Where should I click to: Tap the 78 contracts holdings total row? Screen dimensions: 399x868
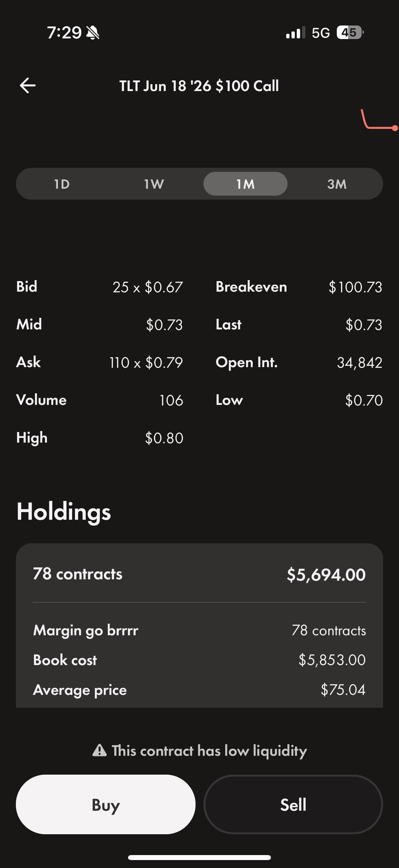coord(199,574)
